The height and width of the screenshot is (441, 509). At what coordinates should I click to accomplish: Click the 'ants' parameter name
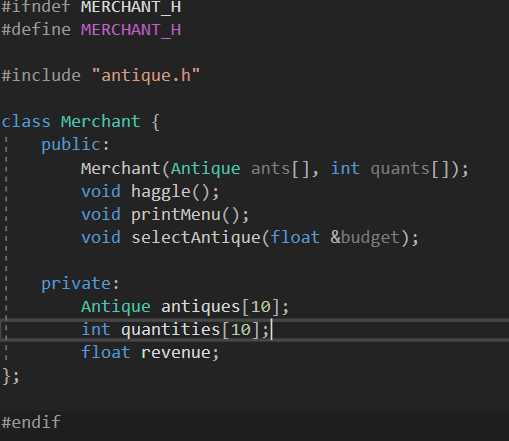pyautogui.click(x=270, y=169)
